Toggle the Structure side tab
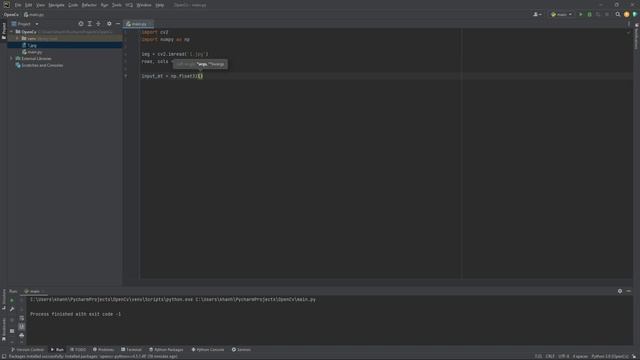 (x=4, y=299)
